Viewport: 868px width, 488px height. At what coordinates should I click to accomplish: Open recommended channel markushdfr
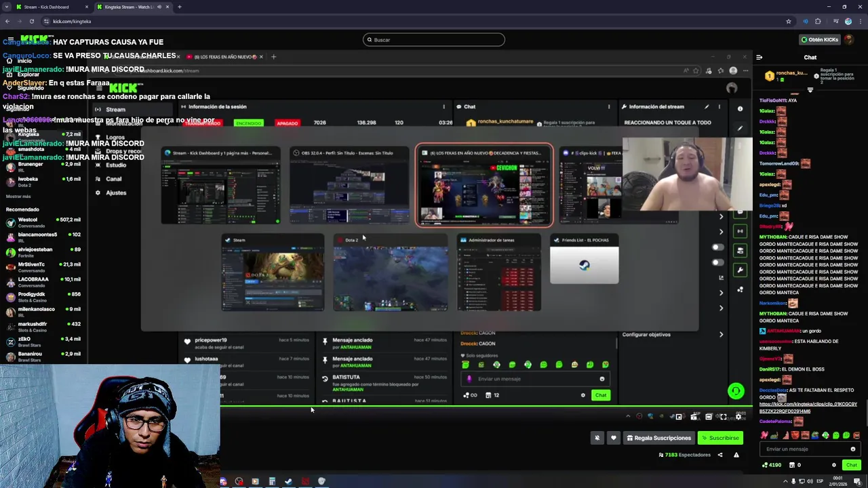point(44,327)
